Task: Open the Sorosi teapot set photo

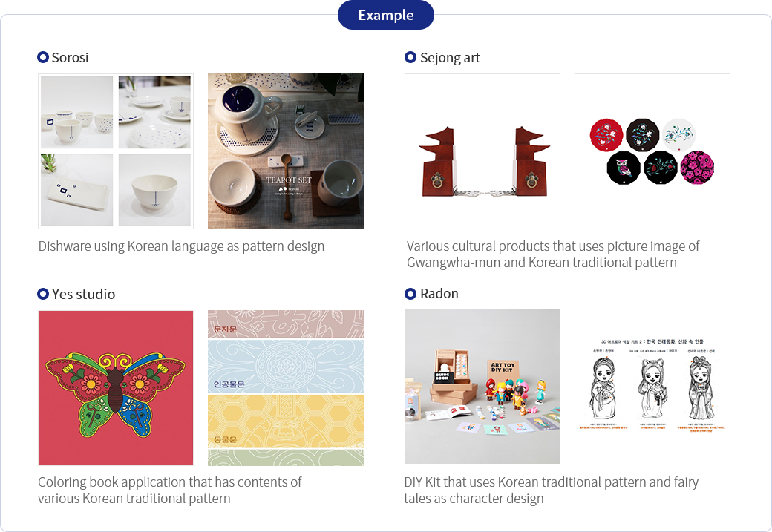Action: [286, 151]
